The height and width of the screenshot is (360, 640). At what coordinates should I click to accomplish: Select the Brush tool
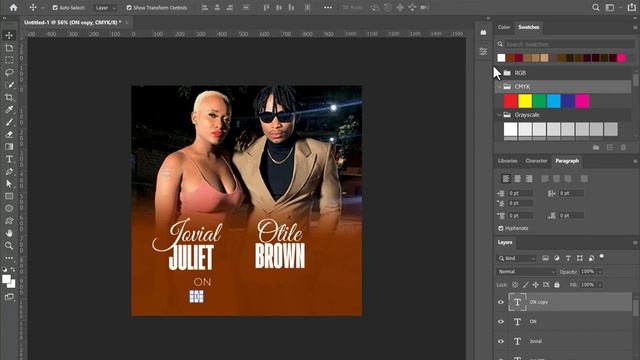pos(9,122)
